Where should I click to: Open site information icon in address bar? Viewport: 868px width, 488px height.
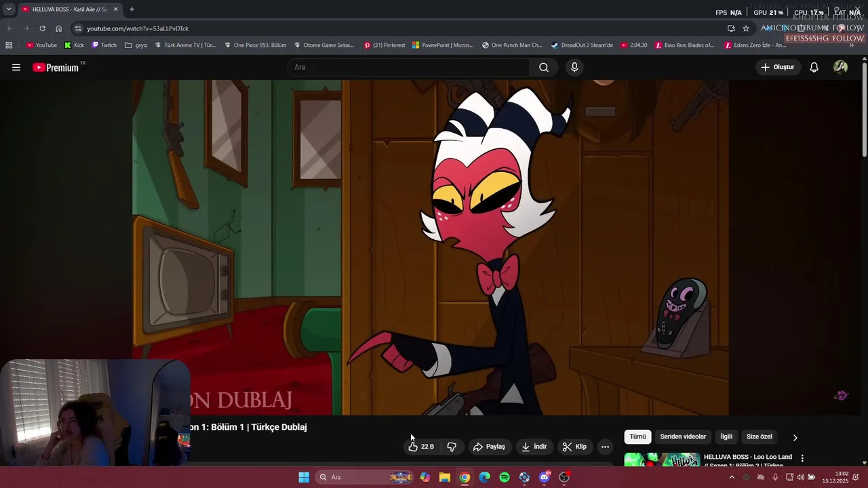[78, 28]
